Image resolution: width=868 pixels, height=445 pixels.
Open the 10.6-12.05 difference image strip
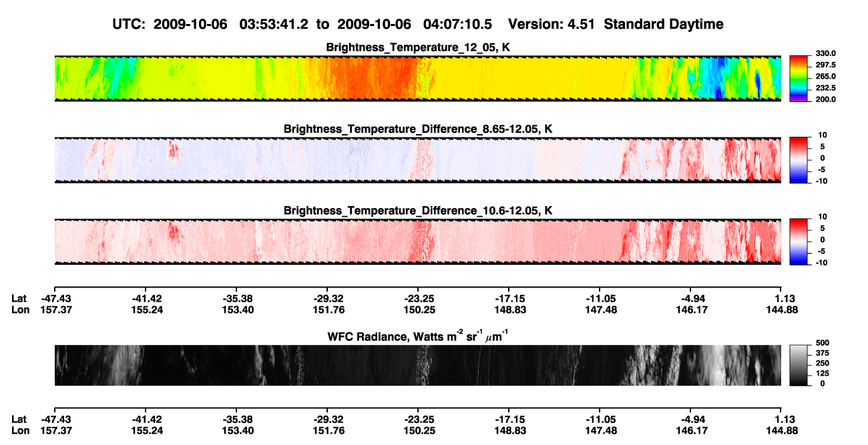[418, 242]
